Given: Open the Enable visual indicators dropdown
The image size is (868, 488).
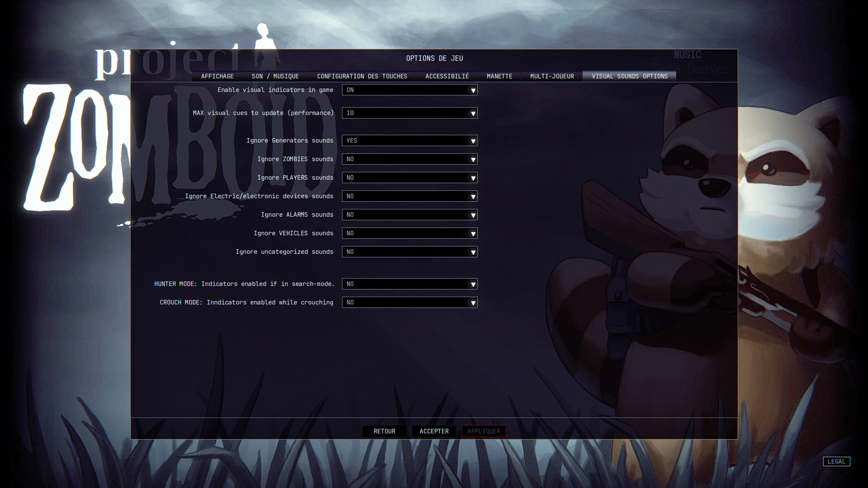Looking at the screenshot, I should point(410,90).
